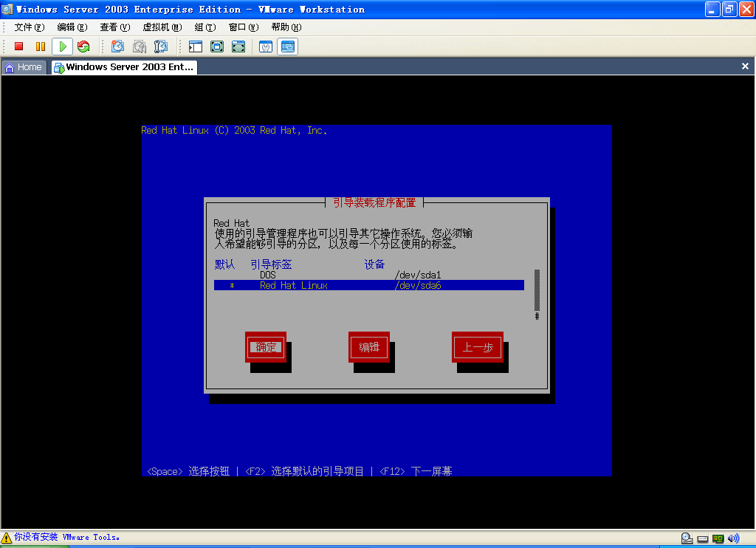Open the 文件(F) menu

(29, 27)
